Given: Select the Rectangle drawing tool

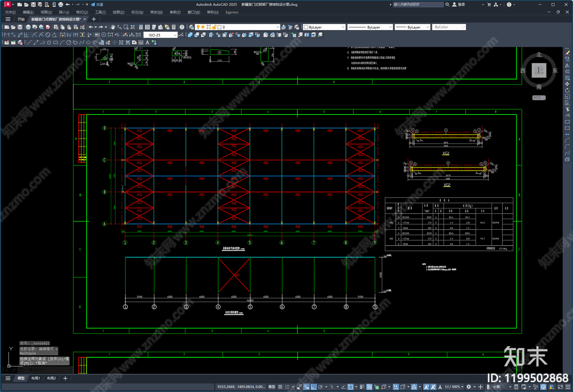Looking at the screenshot, I should coord(56,43).
